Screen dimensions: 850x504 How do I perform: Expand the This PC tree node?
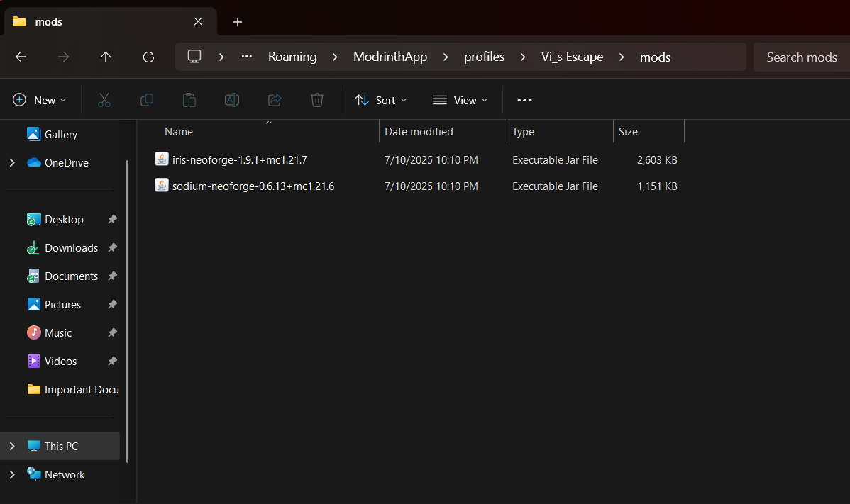click(12, 446)
